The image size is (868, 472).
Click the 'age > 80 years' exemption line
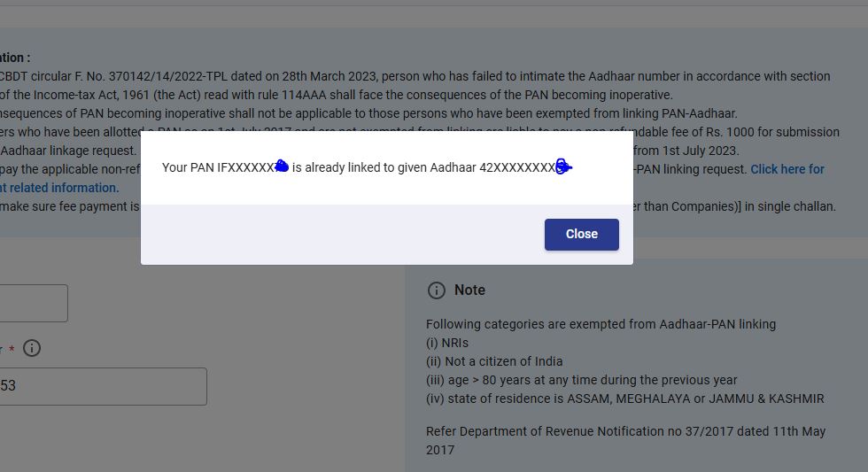click(x=581, y=380)
